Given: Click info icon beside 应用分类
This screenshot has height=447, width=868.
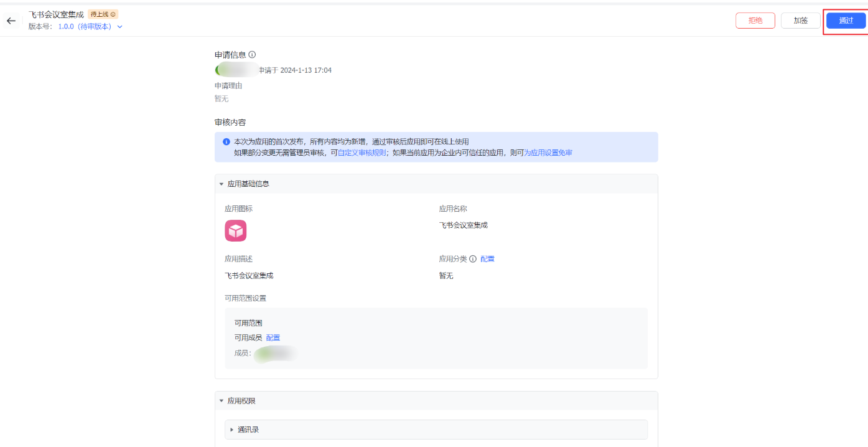Looking at the screenshot, I should coord(473,259).
